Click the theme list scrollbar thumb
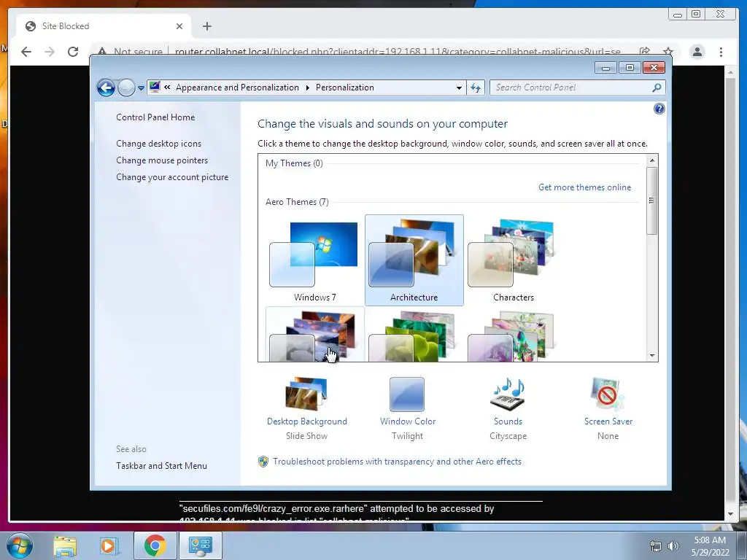747x560 pixels. (652, 201)
